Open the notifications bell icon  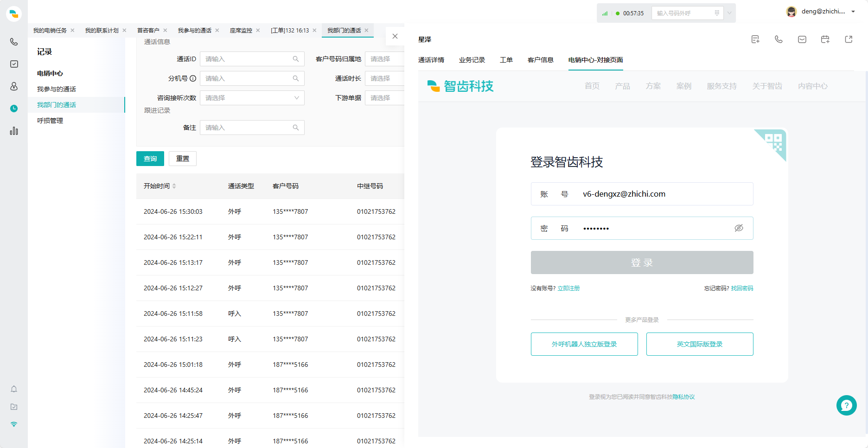tap(14, 389)
